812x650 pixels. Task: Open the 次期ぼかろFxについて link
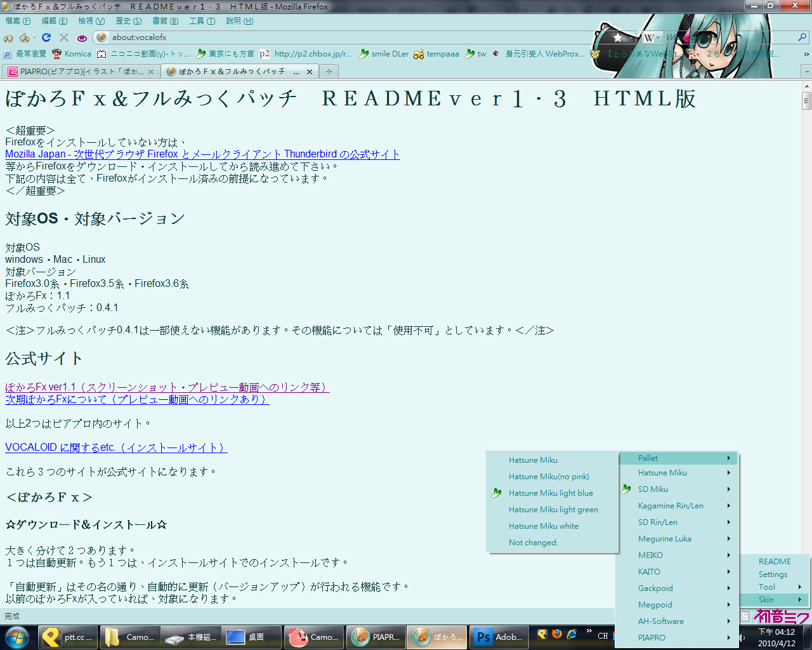tap(137, 399)
